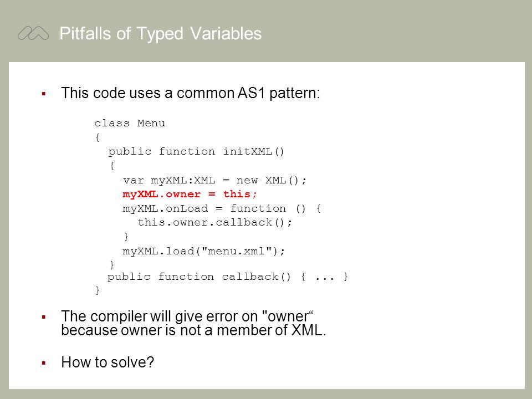Click the myXML.load("menu.xml") line
The height and width of the screenshot is (399, 532).
pyautogui.click(x=203, y=251)
